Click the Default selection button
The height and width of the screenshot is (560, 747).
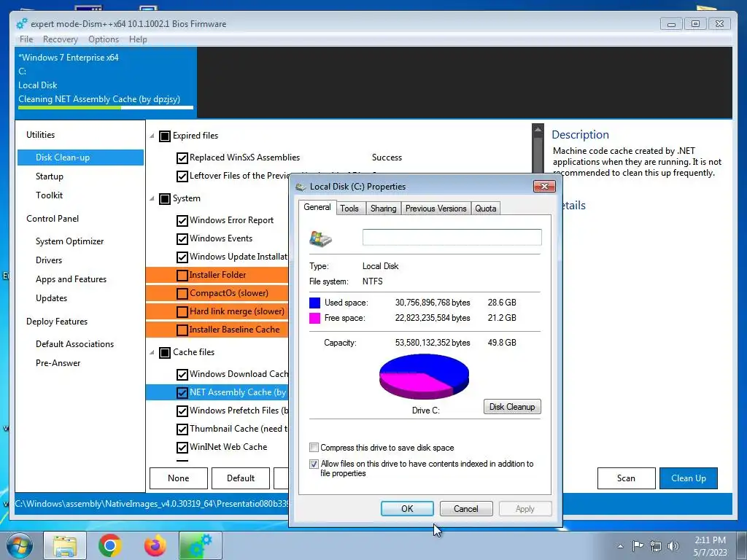click(x=241, y=478)
